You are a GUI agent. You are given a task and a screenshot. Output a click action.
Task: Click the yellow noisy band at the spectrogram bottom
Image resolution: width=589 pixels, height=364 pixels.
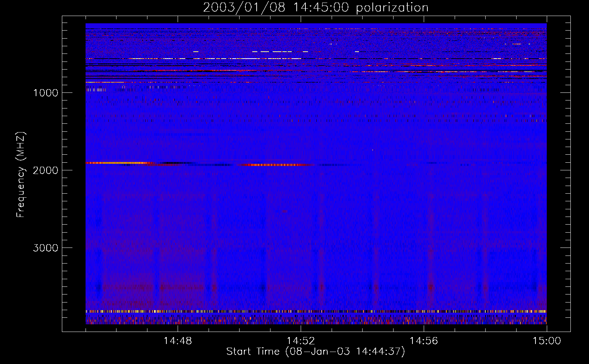pyautogui.click(x=316, y=312)
